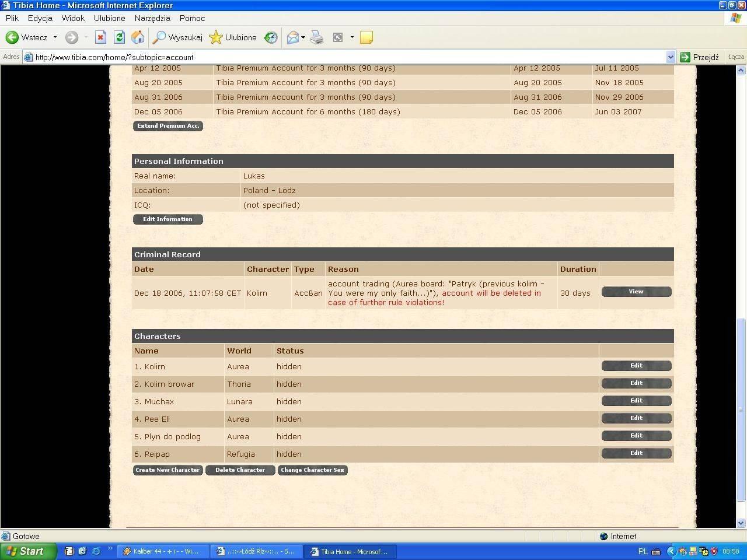The width and height of the screenshot is (747, 560).
Task: Print the page with the printer icon
Action: 317,37
